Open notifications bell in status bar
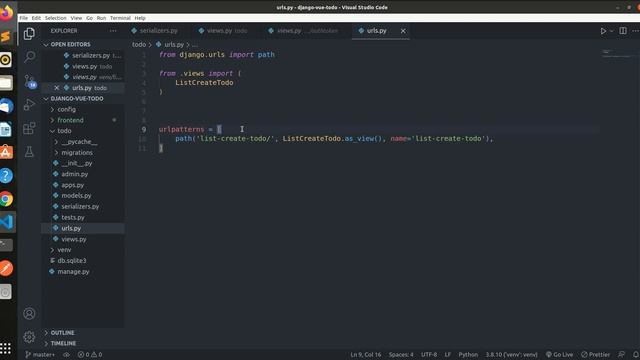 (x=636, y=355)
